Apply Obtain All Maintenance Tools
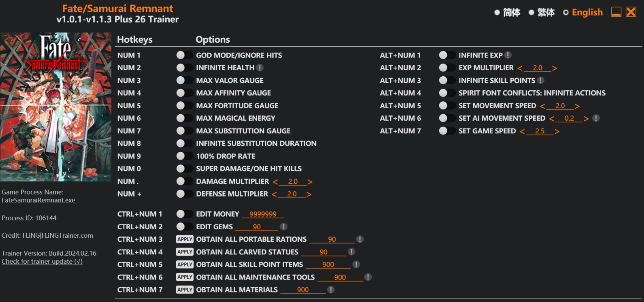This screenshot has height=302, width=644. 185,277
